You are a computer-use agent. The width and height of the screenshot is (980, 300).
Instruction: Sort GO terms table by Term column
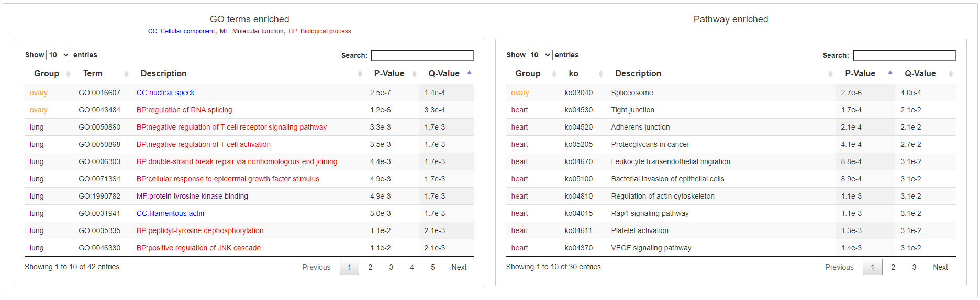click(x=103, y=74)
